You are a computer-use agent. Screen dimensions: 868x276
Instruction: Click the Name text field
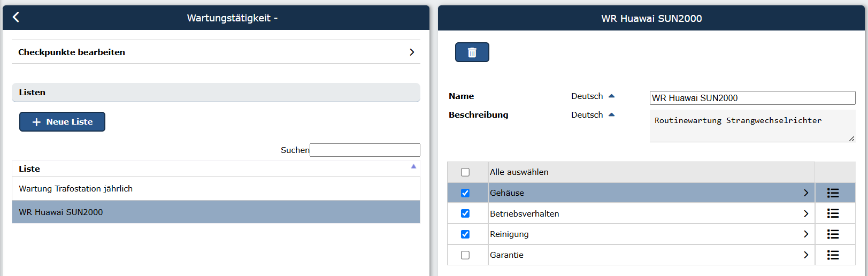click(x=752, y=98)
